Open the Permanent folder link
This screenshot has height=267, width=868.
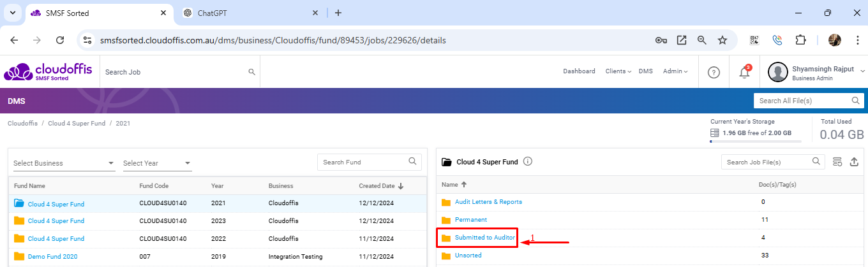pos(471,220)
